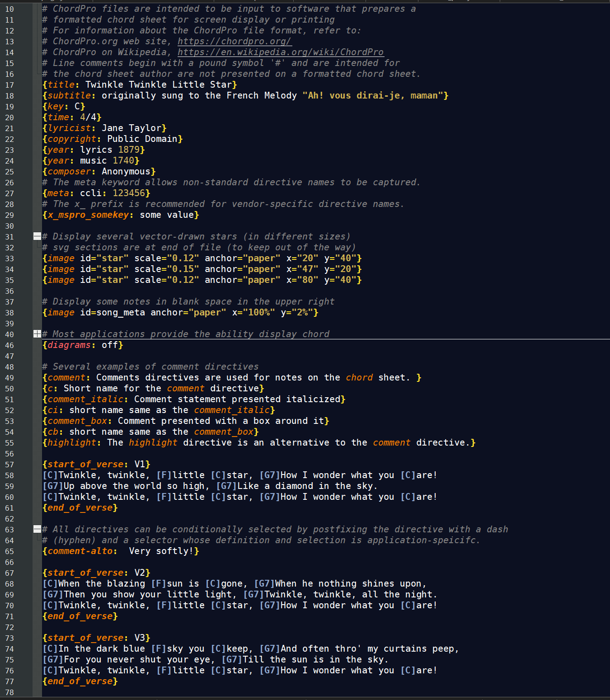Click the word 'title' in the title directive
The image size is (610, 700).
61,85
